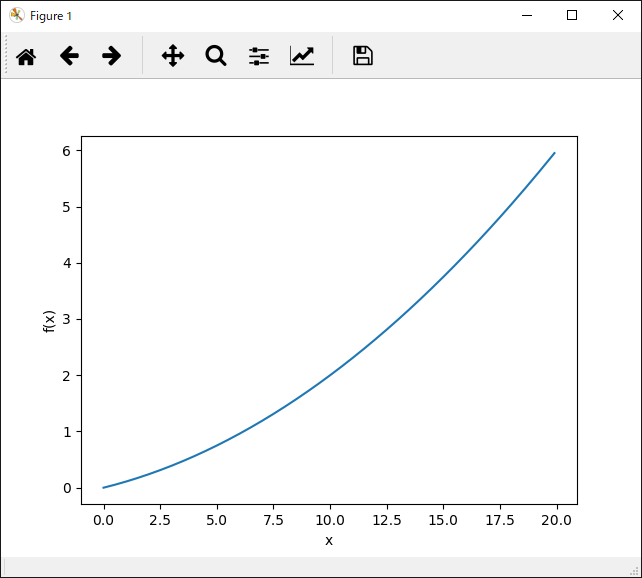Click the toolbar drag handle at far left
This screenshot has width=642, height=578.
7,56
